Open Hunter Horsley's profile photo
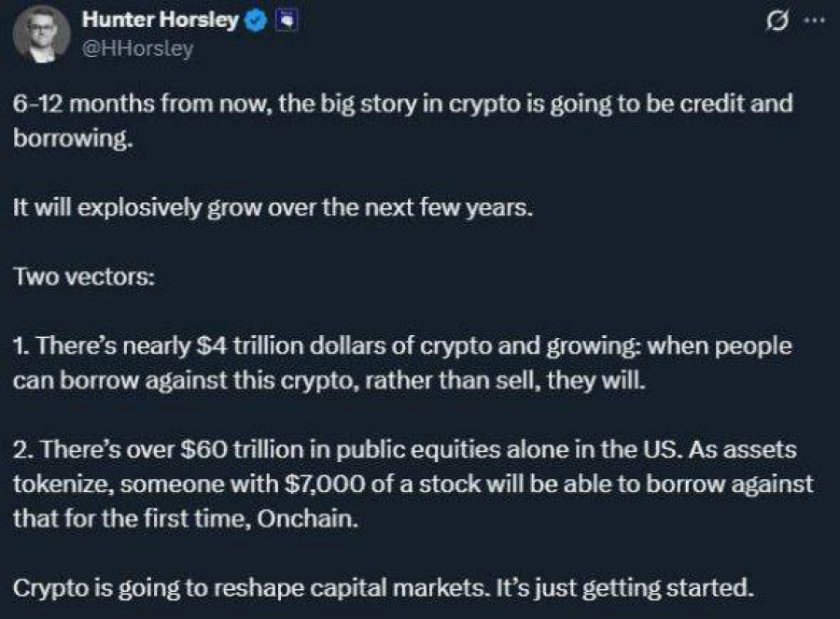Viewport: 840px width, 619px height. coord(43,34)
